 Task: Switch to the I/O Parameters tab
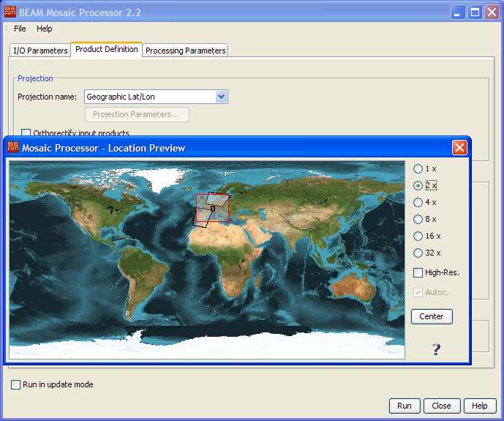tap(40, 51)
